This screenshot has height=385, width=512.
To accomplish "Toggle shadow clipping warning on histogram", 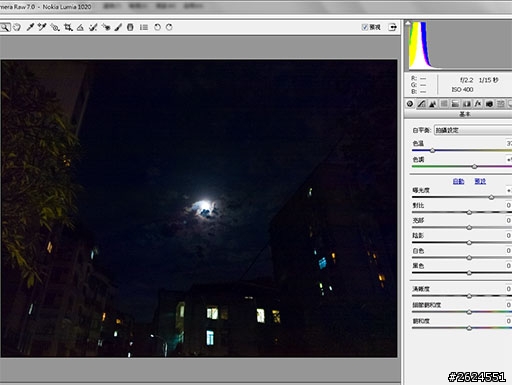I will tap(408, 23).
